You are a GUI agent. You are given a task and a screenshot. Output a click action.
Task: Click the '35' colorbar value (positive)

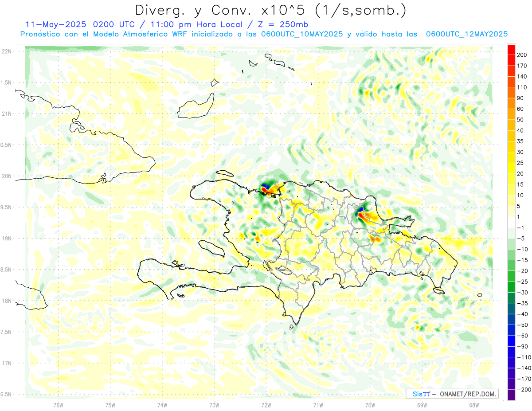520,141
